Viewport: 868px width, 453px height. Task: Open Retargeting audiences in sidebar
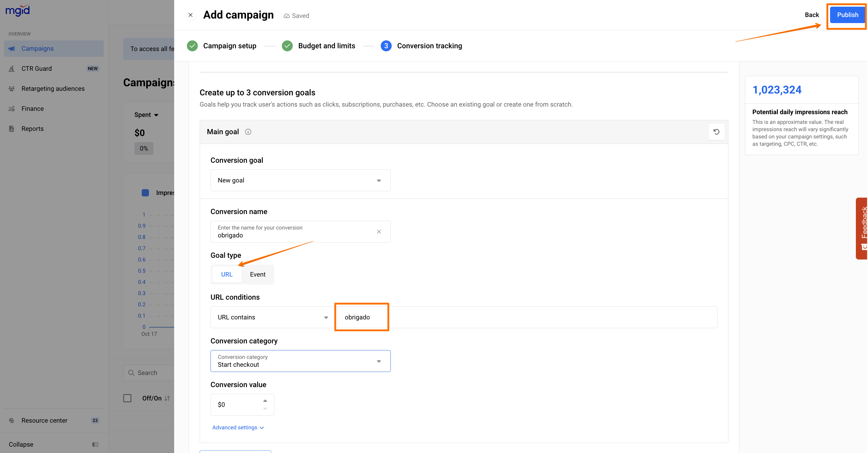coord(53,89)
